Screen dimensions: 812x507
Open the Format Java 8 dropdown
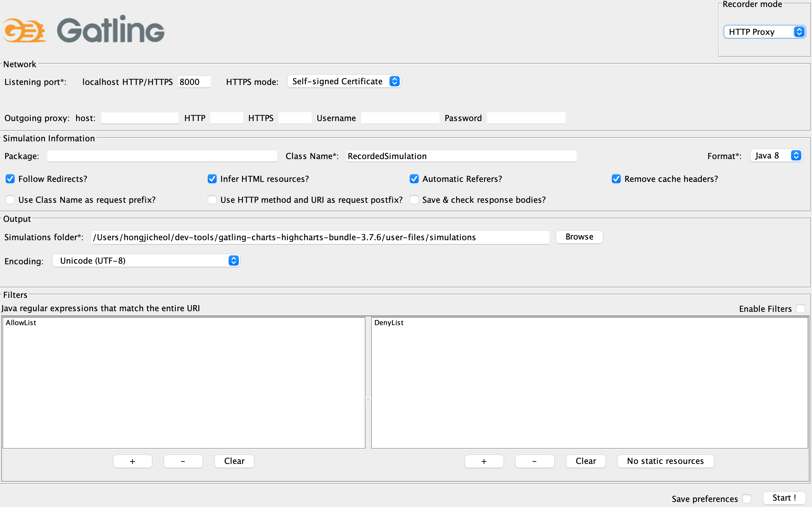[776, 156]
